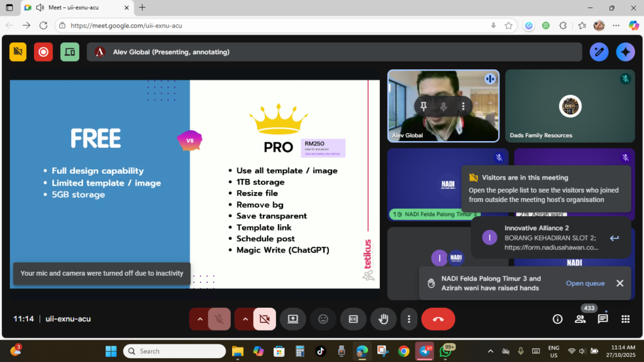Open more options menu in call controls
The image size is (644, 362).
tap(409, 319)
